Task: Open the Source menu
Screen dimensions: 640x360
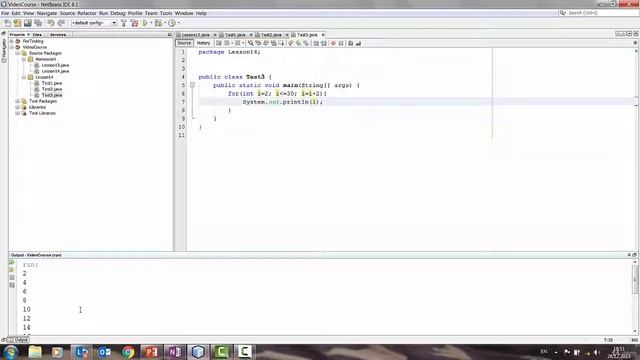Action: 67,13
